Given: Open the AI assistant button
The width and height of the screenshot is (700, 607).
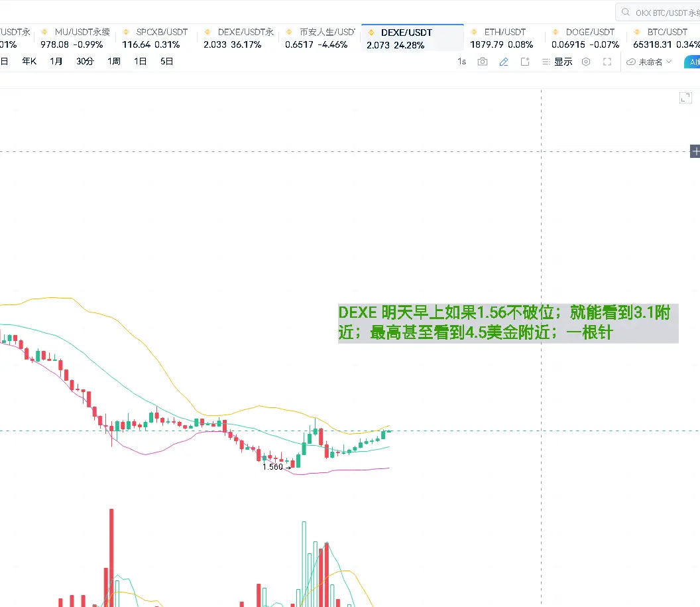Looking at the screenshot, I should pos(693,62).
